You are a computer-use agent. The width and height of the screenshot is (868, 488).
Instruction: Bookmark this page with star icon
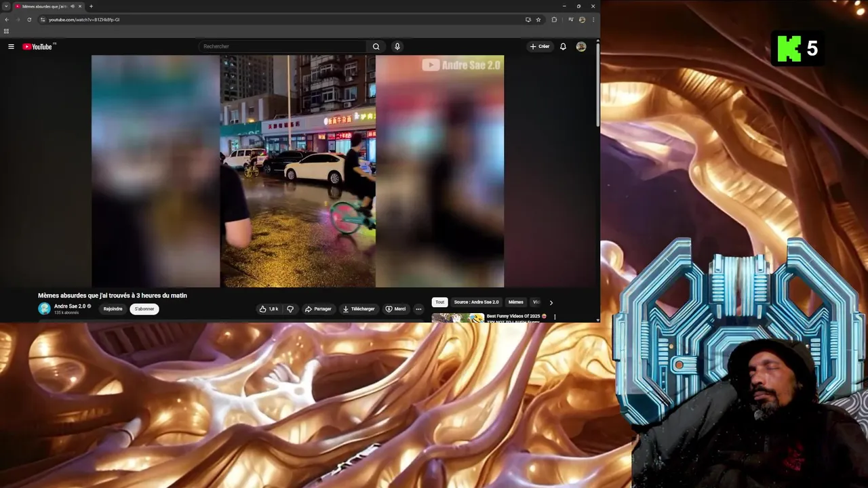[538, 20]
